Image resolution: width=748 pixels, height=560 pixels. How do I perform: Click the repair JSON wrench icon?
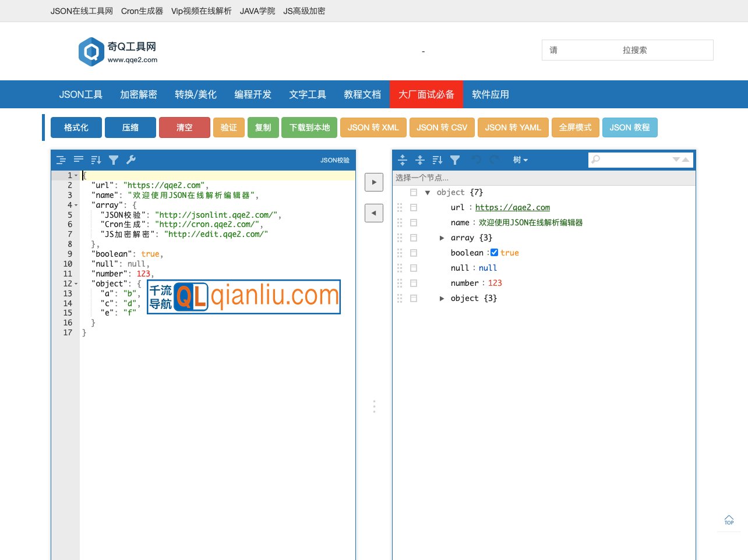pyautogui.click(x=131, y=160)
